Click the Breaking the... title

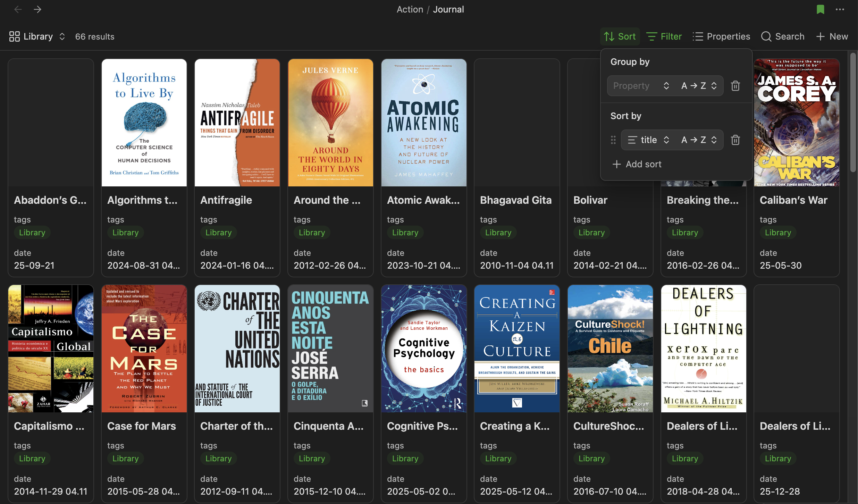point(703,200)
